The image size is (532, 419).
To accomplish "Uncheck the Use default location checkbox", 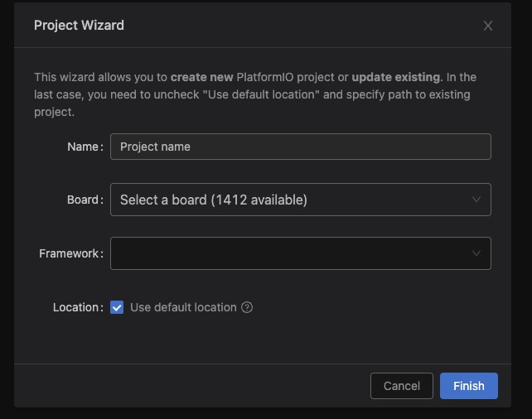I will coord(117,307).
